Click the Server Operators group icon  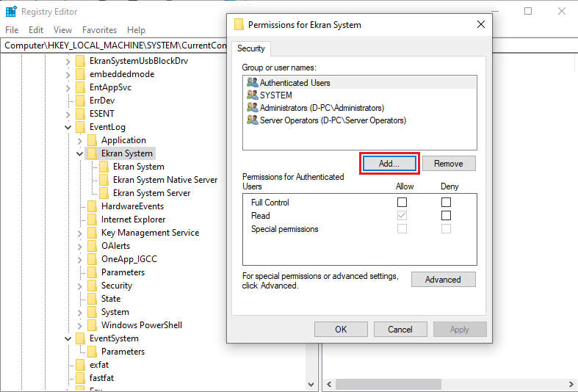pos(253,120)
